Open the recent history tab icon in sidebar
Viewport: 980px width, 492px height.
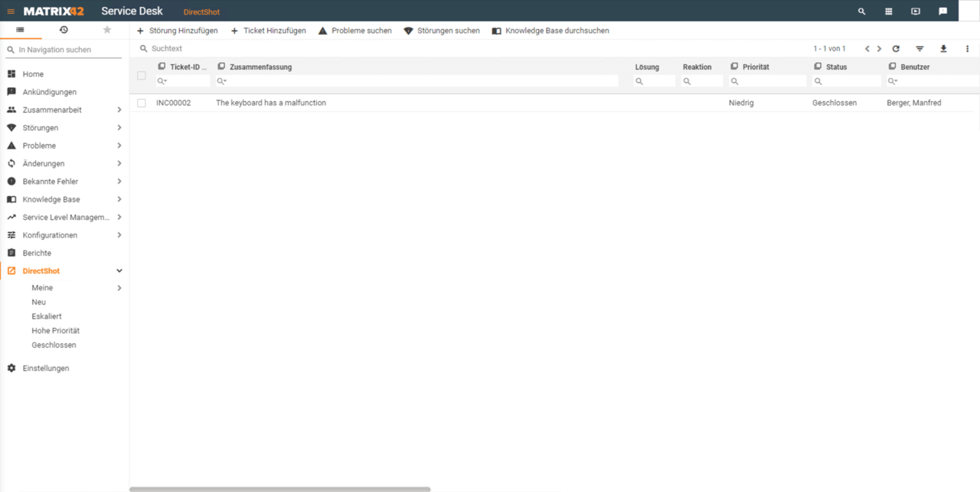coord(64,29)
